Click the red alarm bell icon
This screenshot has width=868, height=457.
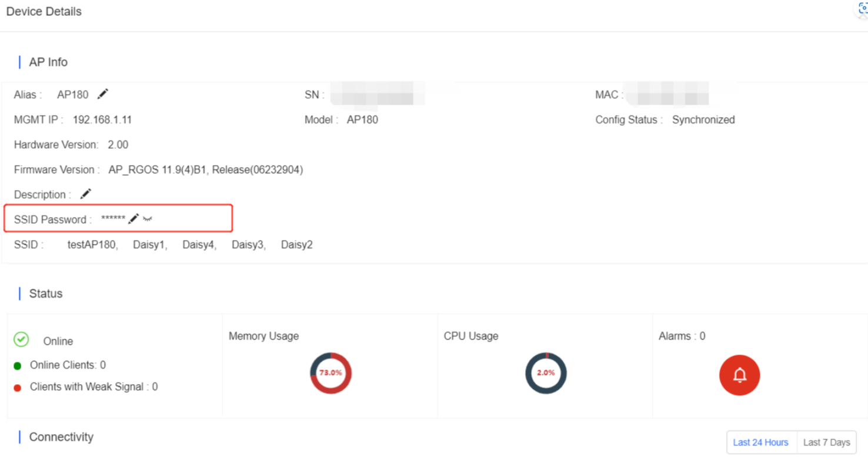739,375
